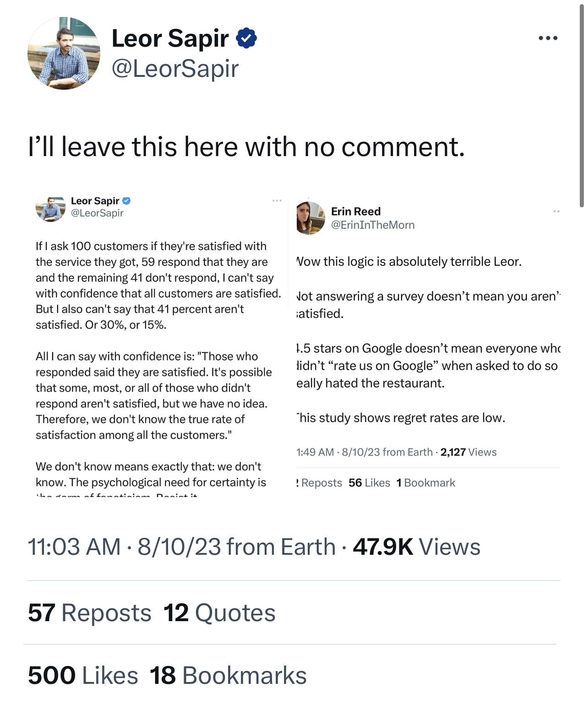Viewport: 588px width, 704px height.
Task: Click the 47.9K Views count
Action: tap(416, 547)
